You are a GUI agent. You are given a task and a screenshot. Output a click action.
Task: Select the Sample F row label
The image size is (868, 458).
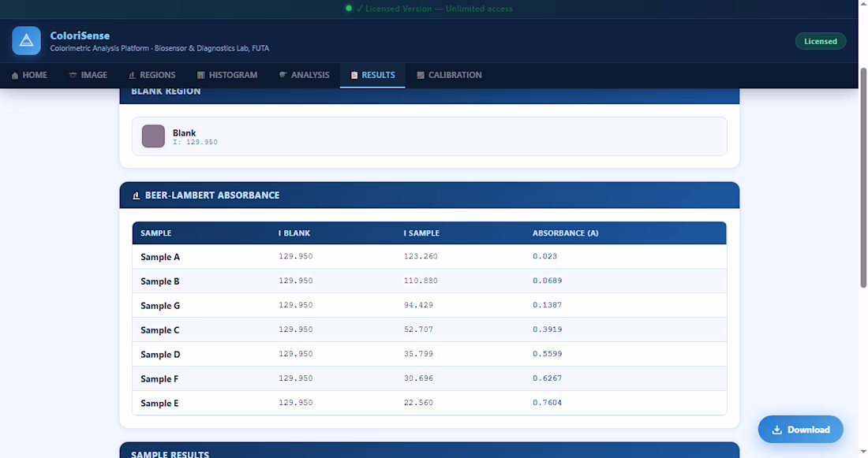point(159,378)
